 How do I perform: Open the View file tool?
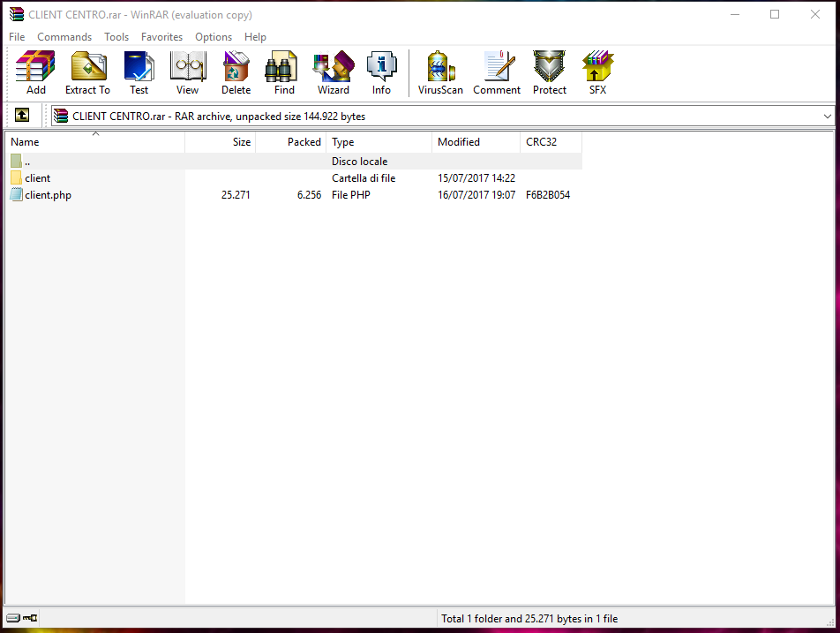click(x=187, y=73)
